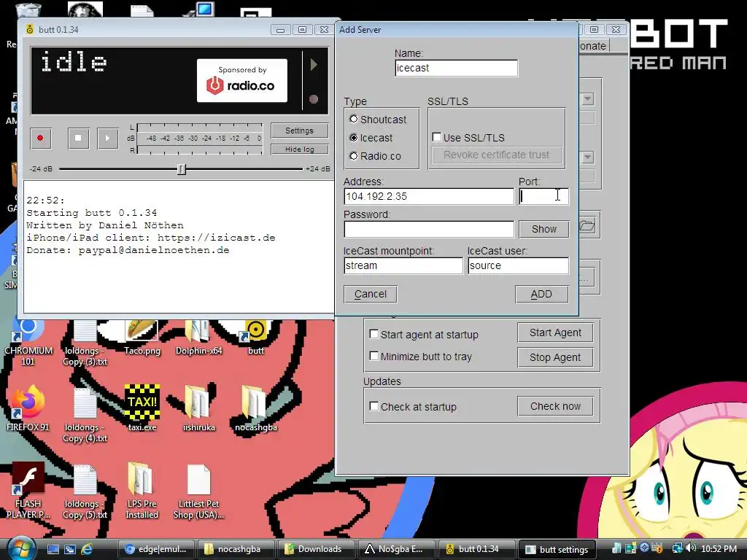Toggle Start agent at startup
The image size is (747, 560).
[x=374, y=334]
